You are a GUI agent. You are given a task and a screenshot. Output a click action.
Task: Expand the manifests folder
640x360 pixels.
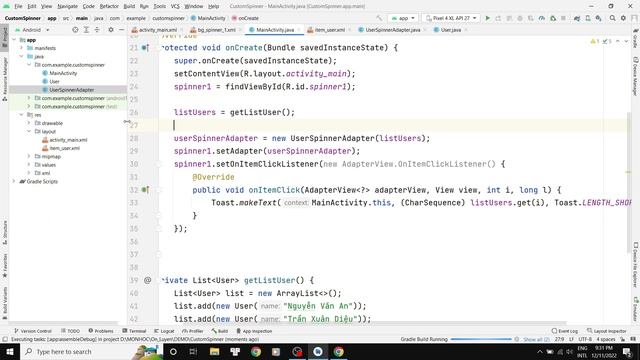[22, 48]
